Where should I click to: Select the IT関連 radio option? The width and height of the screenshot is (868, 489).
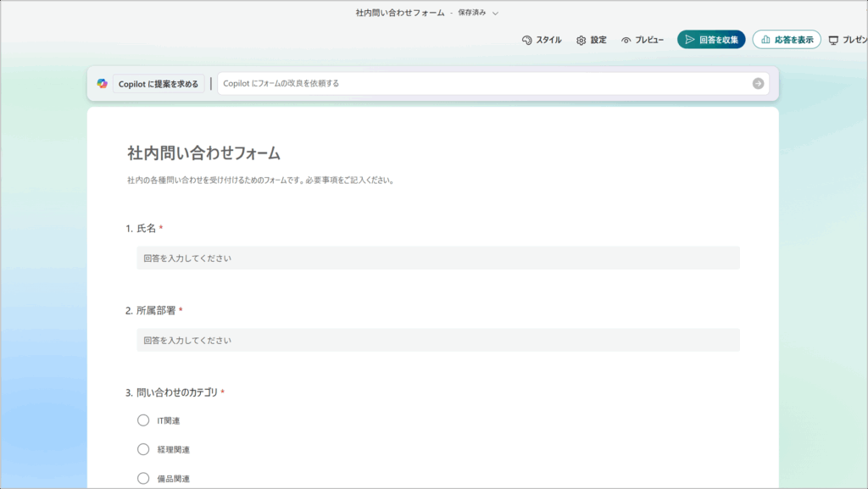pyautogui.click(x=143, y=420)
